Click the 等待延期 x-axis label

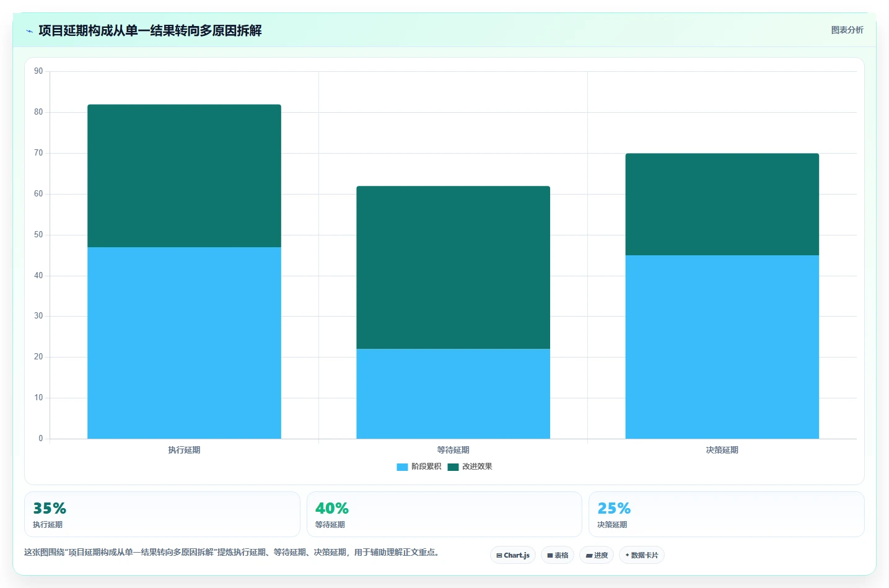pos(453,450)
